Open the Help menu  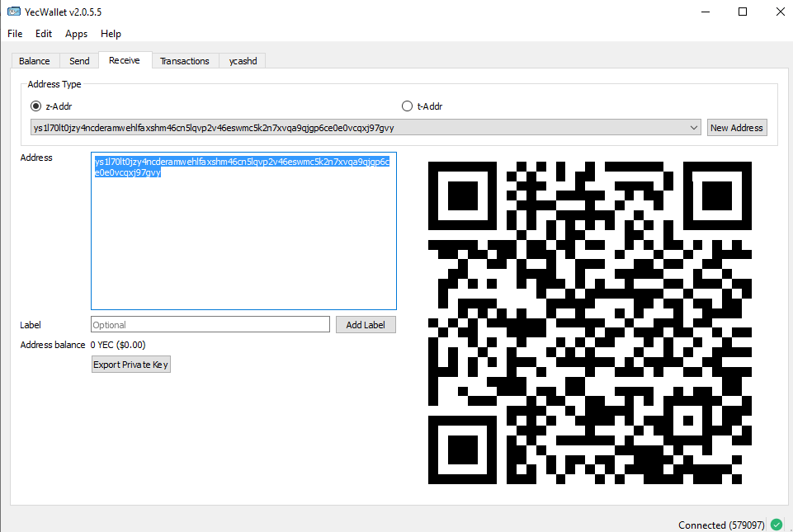(111, 34)
